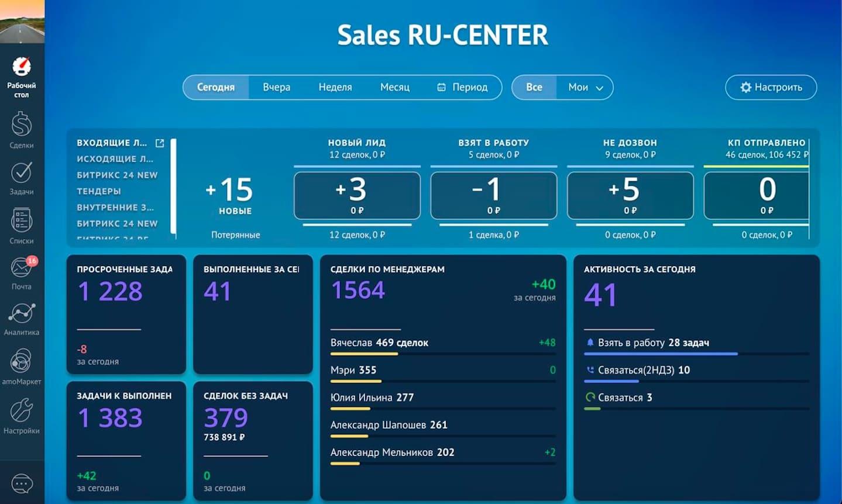Image resolution: width=842 pixels, height=504 pixels.
Task: Expand the Мои dropdown chevron
Action: pos(600,88)
